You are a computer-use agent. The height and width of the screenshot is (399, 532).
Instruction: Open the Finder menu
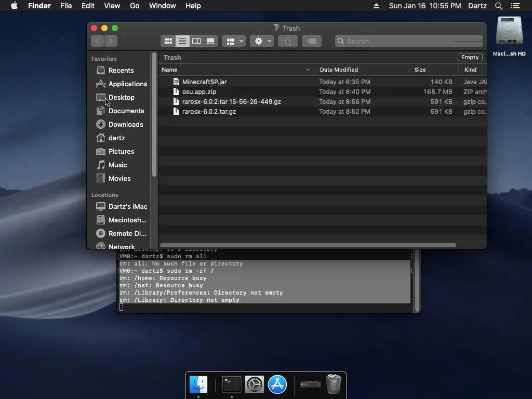pyautogui.click(x=39, y=6)
